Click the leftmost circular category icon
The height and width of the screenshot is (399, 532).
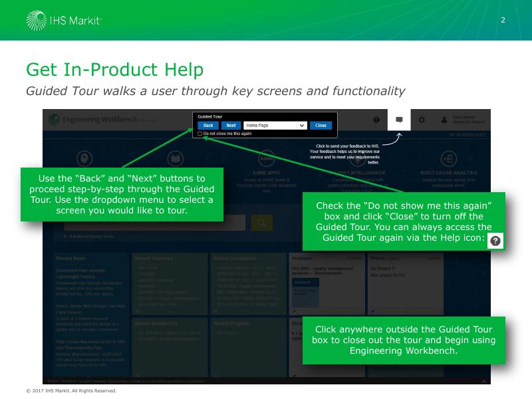click(84, 158)
